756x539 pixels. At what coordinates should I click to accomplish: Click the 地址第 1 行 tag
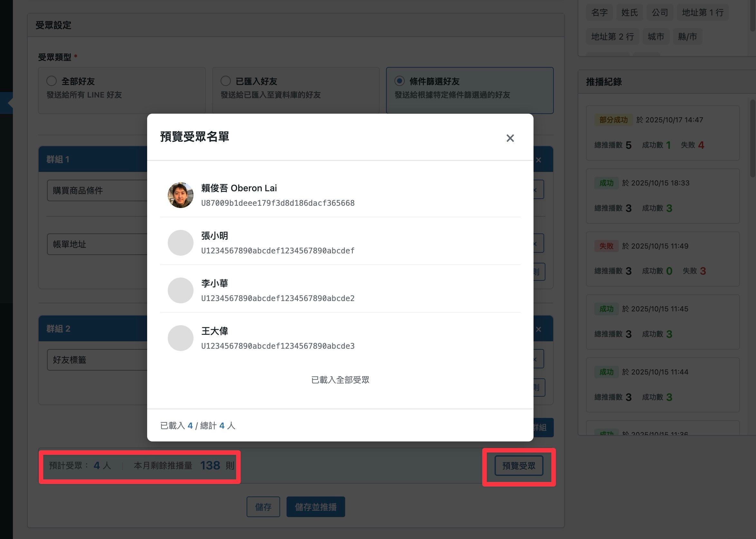point(703,13)
